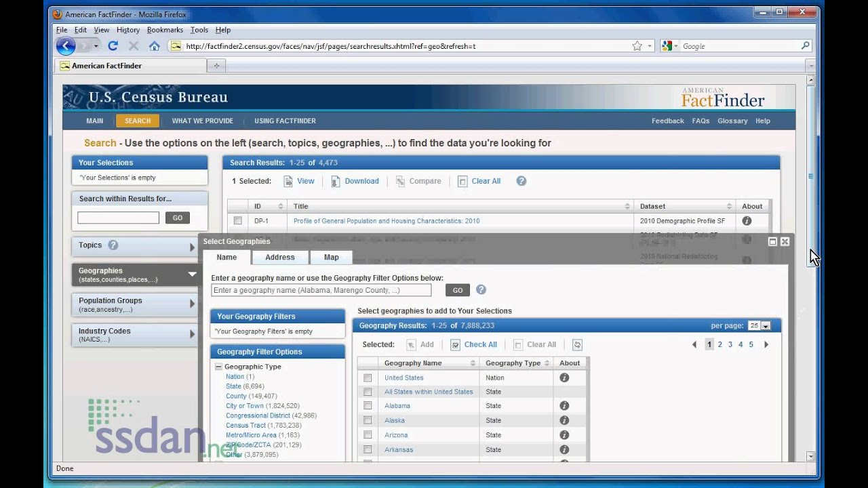868x488 pixels.
Task: Maximize the Select Geographies dialog
Action: click(x=772, y=241)
